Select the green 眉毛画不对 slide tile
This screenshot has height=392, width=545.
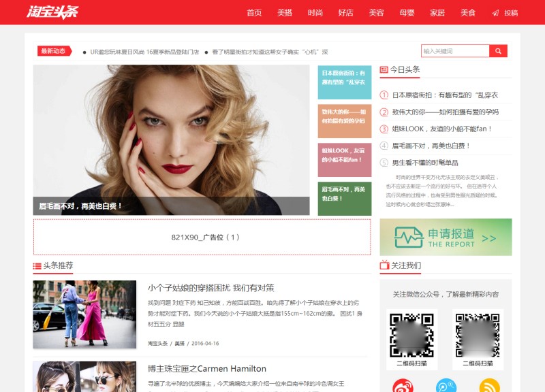coord(345,199)
